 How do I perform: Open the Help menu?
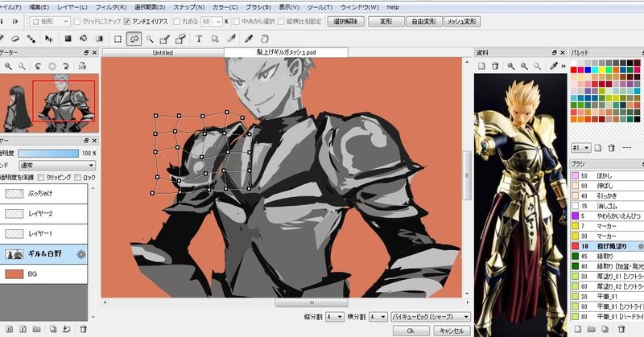coord(393,7)
